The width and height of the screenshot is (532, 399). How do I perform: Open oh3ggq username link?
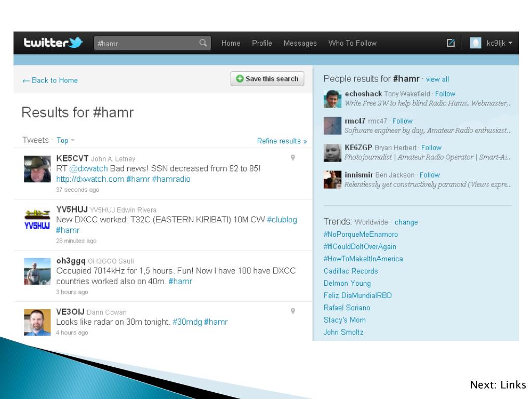tap(71, 261)
